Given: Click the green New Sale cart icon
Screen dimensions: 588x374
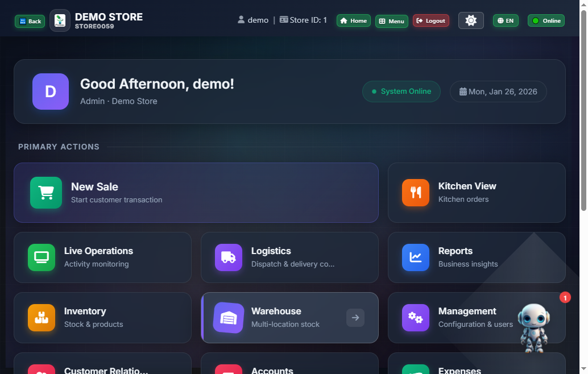Looking at the screenshot, I should click(x=46, y=193).
